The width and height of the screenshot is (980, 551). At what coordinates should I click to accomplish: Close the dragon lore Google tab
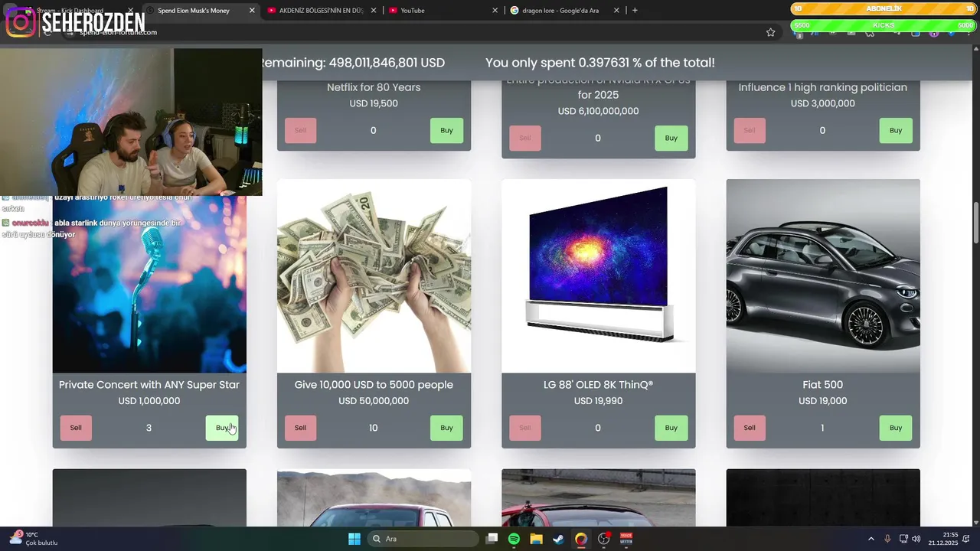(616, 11)
